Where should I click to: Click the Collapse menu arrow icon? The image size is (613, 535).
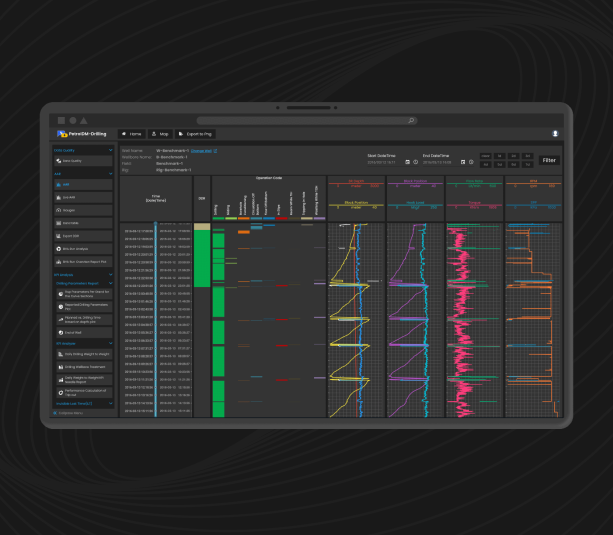(x=55, y=413)
